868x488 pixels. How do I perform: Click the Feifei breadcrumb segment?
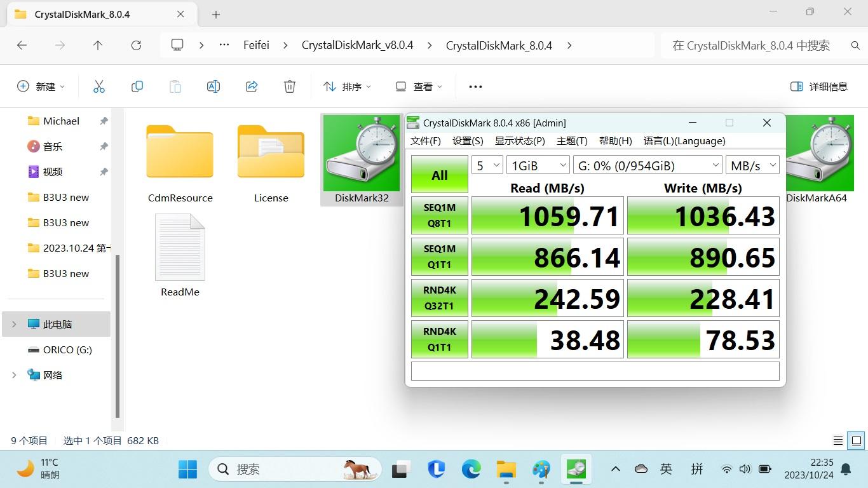pyautogui.click(x=256, y=45)
